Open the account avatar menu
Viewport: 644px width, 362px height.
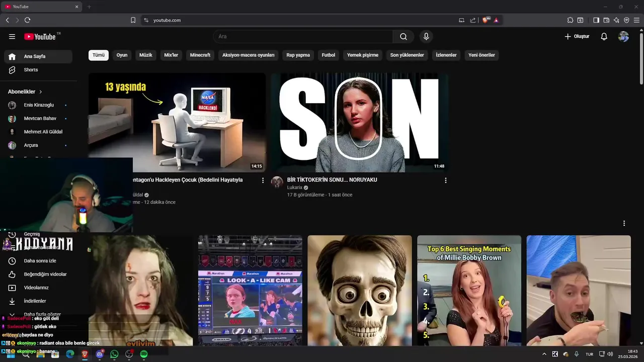click(623, 37)
